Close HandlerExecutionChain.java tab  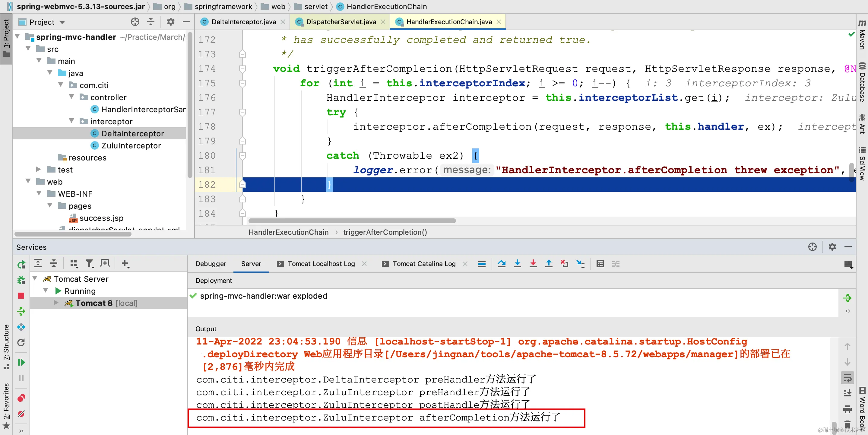[499, 22]
